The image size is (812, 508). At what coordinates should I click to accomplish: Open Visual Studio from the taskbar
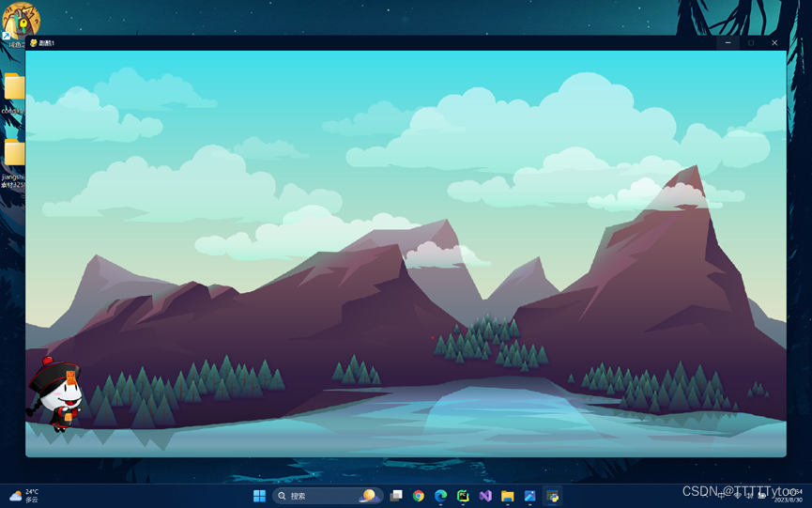pos(485,496)
